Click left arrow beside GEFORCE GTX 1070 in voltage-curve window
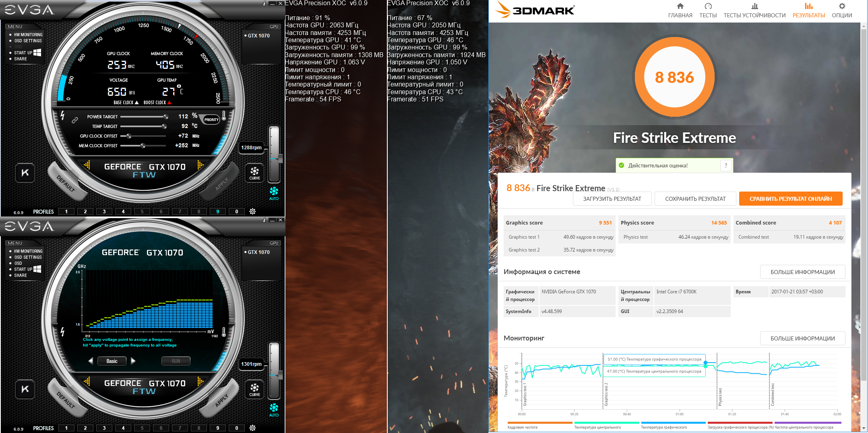 pyautogui.click(x=87, y=381)
